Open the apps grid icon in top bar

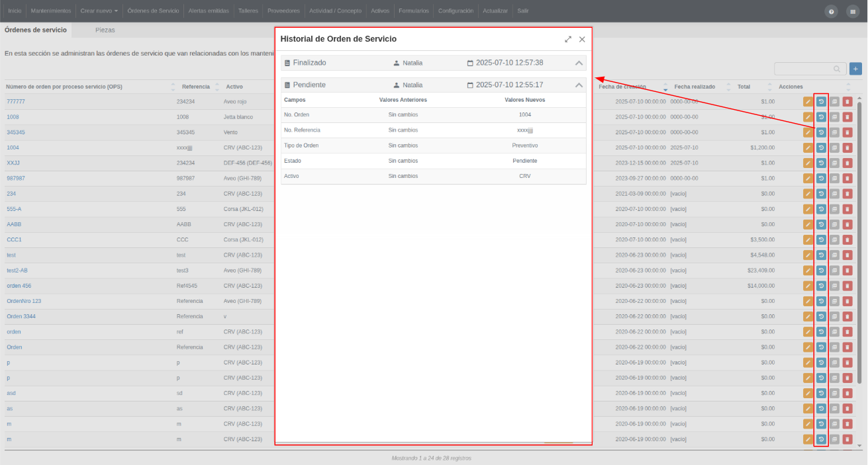[852, 11]
